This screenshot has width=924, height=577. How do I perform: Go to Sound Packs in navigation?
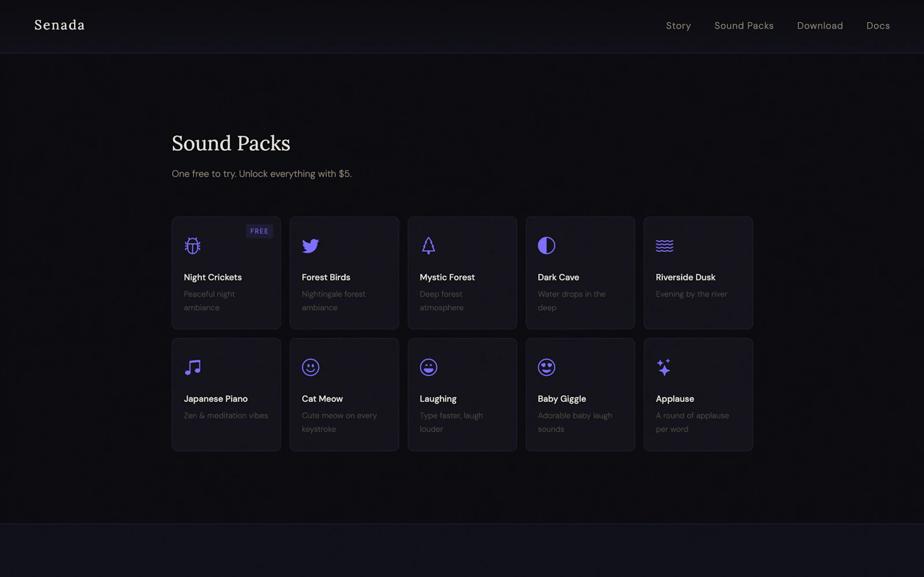coord(744,26)
